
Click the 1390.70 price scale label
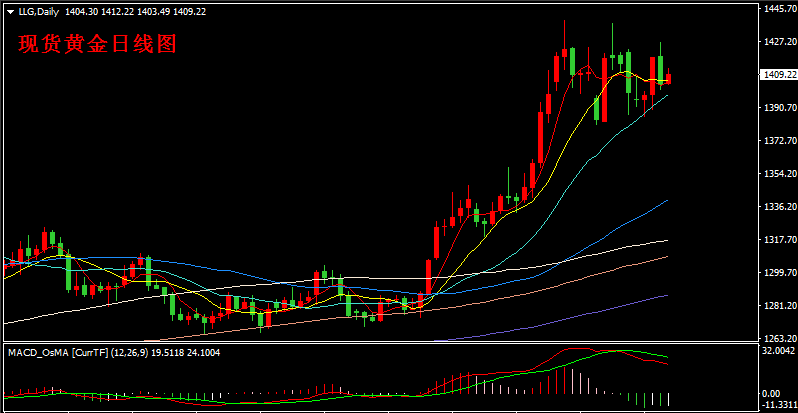tap(779, 107)
